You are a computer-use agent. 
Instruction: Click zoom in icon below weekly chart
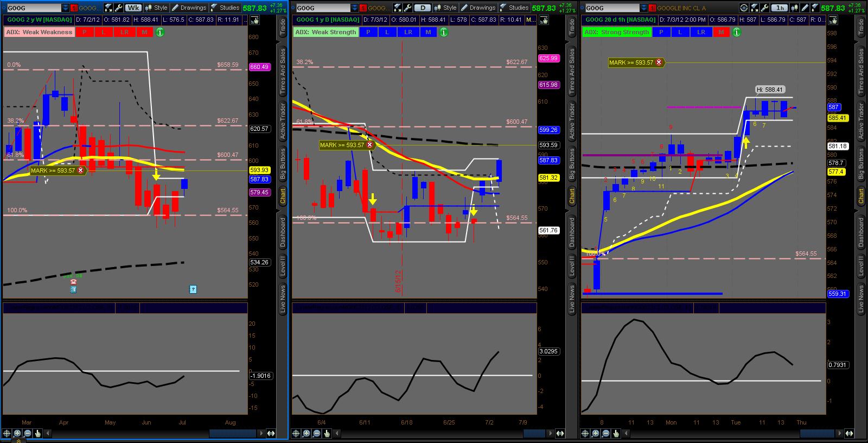tap(17, 433)
